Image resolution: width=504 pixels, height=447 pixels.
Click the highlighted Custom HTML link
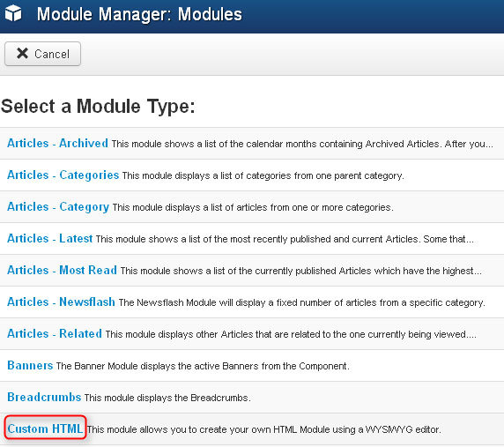[45, 428]
